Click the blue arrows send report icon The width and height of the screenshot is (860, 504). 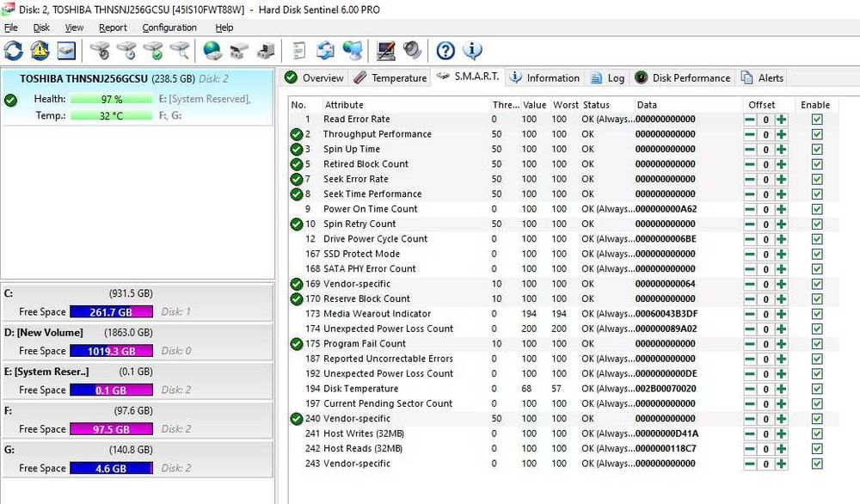click(326, 51)
